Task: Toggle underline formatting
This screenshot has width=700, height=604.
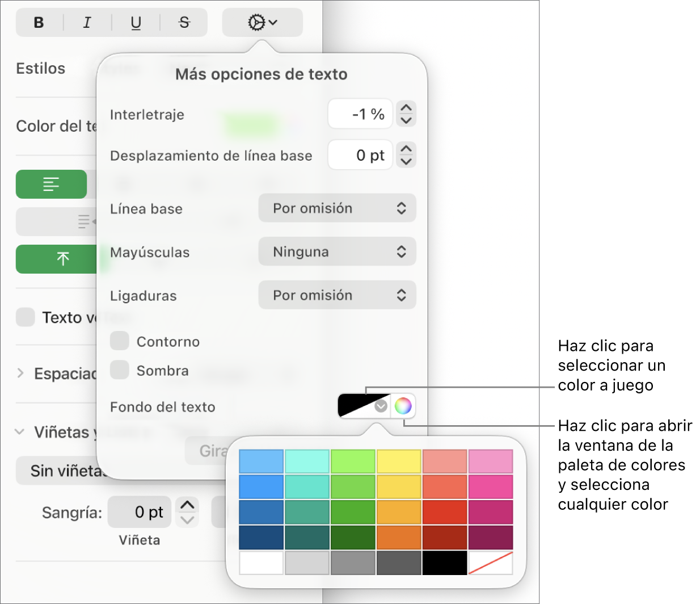Action: coord(136,23)
